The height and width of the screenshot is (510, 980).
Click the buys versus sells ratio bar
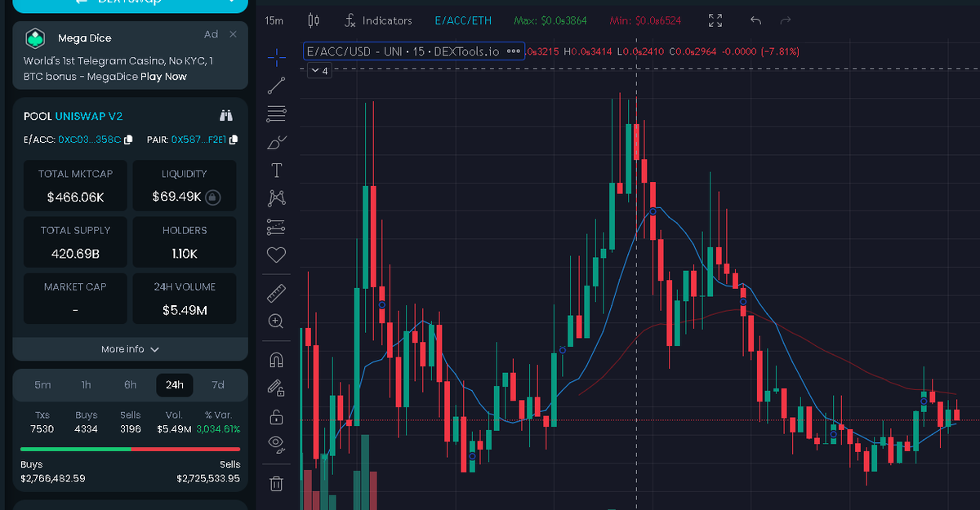pyautogui.click(x=130, y=449)
